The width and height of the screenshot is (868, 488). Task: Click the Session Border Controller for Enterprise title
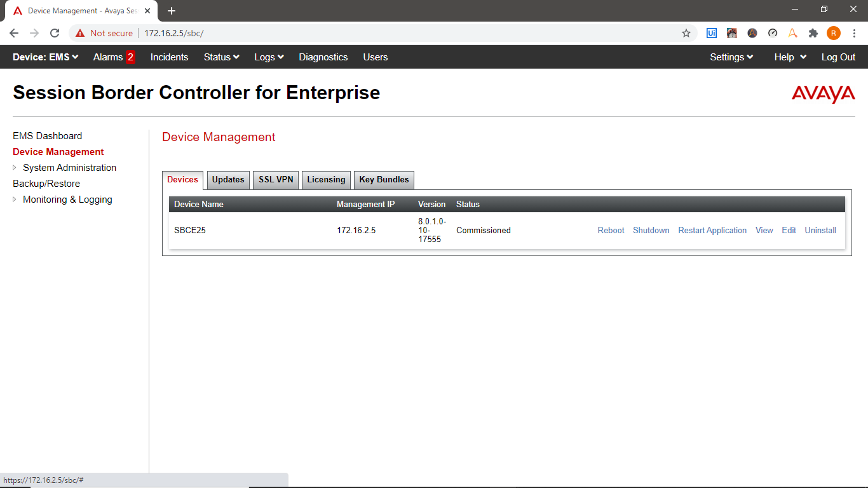pyautogui.click(x=196, y=93)
